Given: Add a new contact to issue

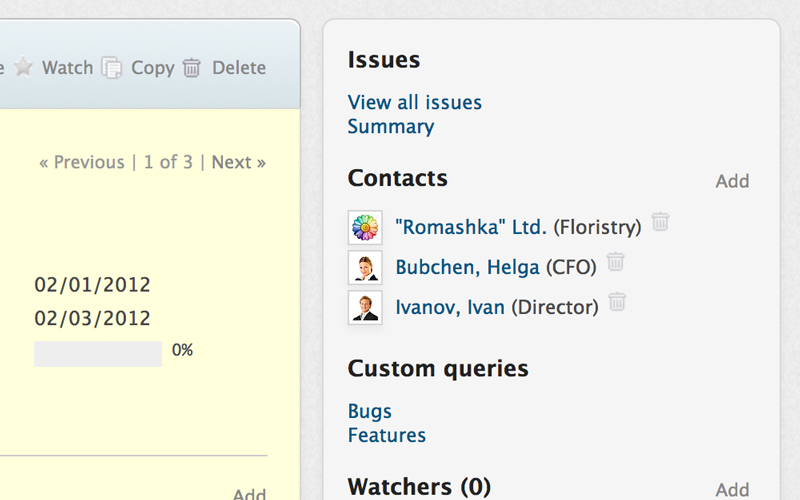Looking at the screenshot, I should (732, 181).
